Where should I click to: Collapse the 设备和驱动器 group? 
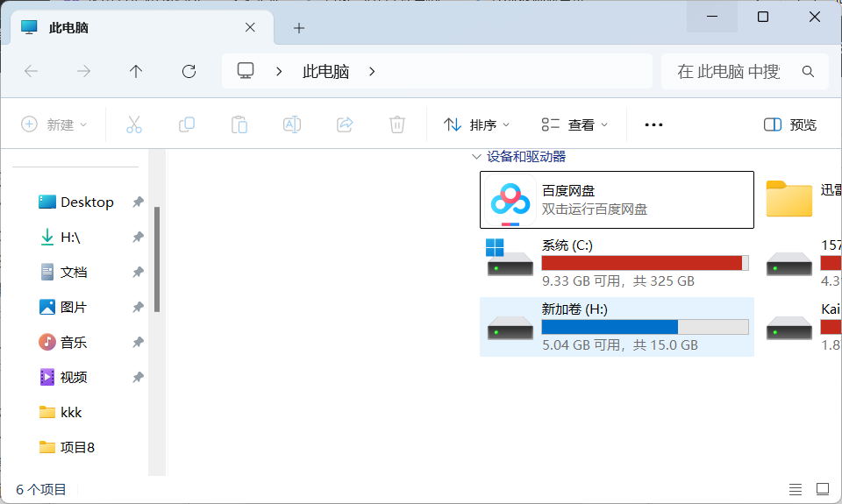pyautogui.click(x=475, y=157)
